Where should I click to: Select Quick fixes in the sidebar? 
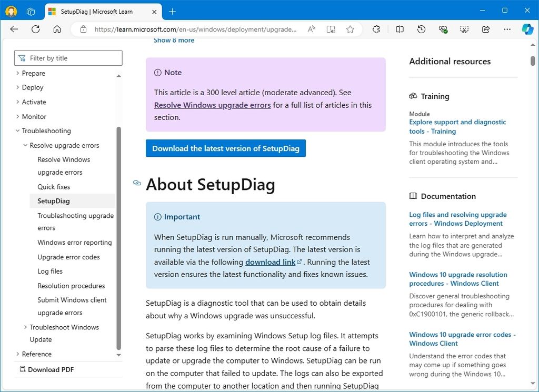click(55, 186)
